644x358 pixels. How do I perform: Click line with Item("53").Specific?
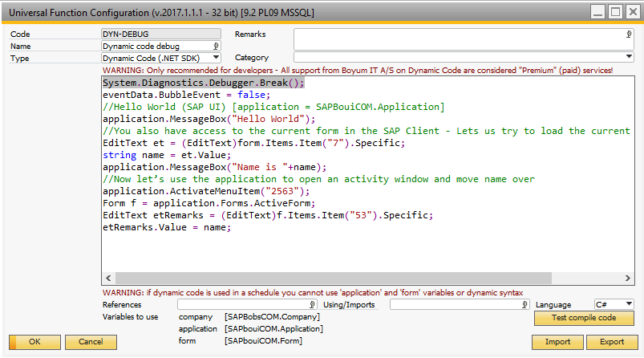pyautogui.click(x=268, y=215)
